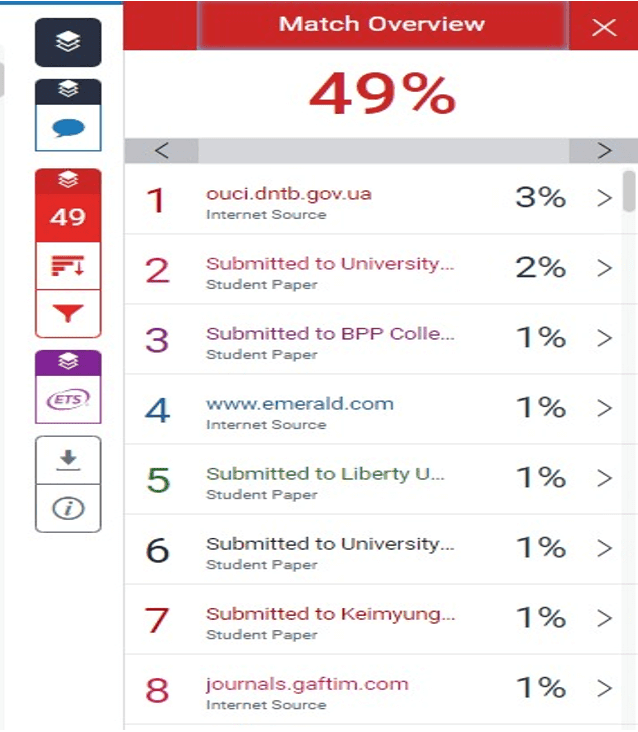Click the download arrow icon

click(x=68, y=458)
